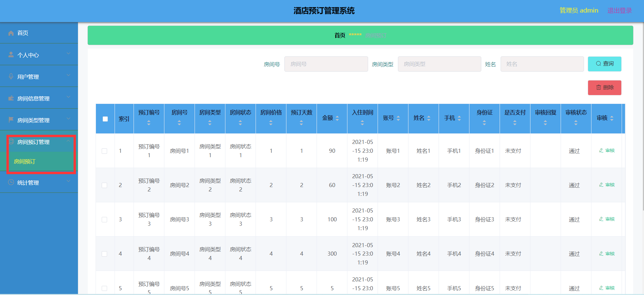This screenshot has width=644, height=295.
Task: Sort by 房间类型 column arrows
Action: 210,123
